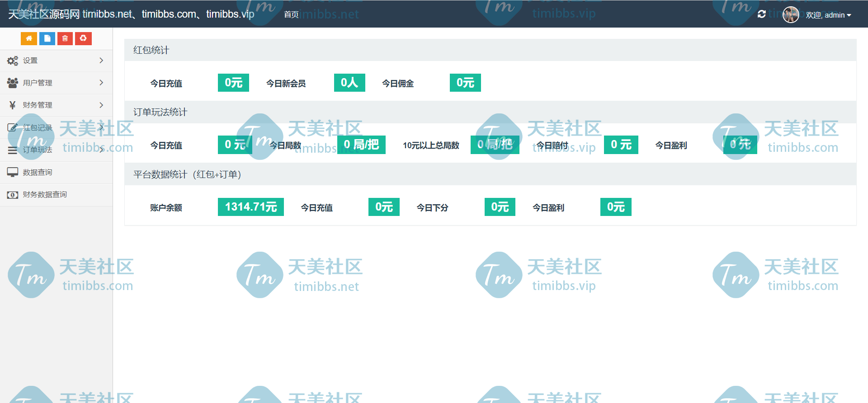Click the 用户管理 users icon
This screenshot has height=403, width=868.
[x=13, y=83]
